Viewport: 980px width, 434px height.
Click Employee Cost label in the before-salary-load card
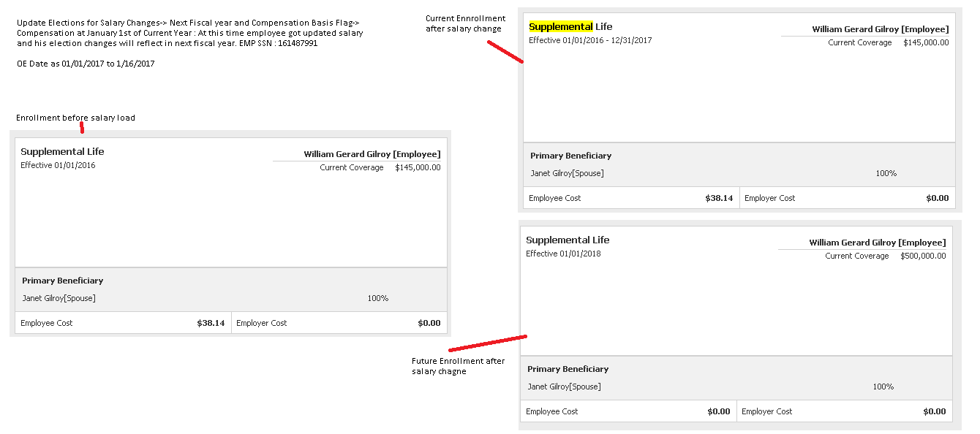coord(47,323)
